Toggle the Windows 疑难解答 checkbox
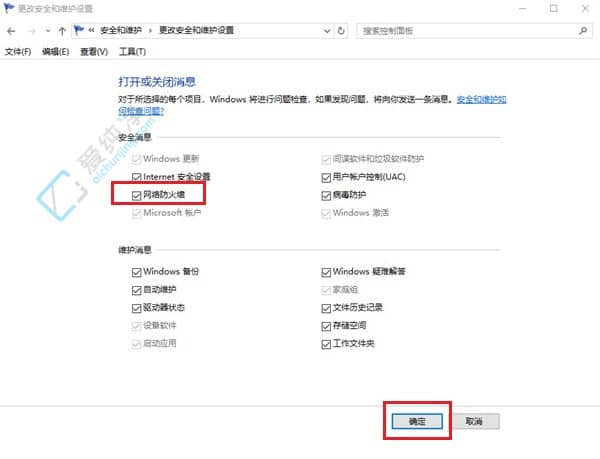The image size is (600, 459). [x=326, y=272]
